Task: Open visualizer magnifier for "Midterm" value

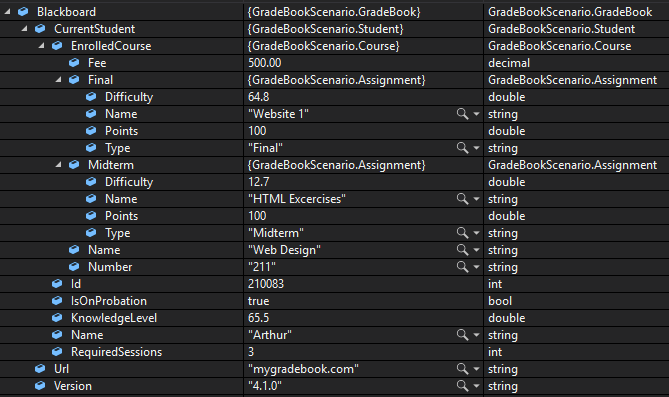Action: pos(462,233)
